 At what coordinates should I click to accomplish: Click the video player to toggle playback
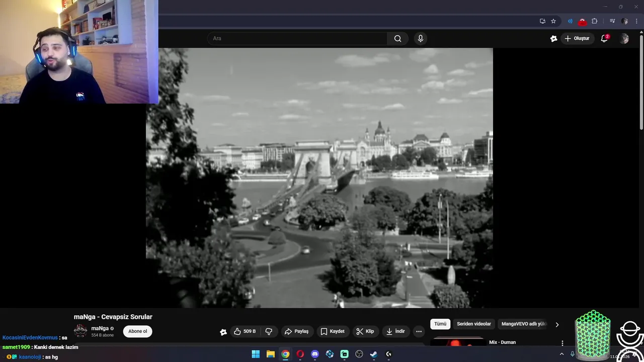[319, 178]
